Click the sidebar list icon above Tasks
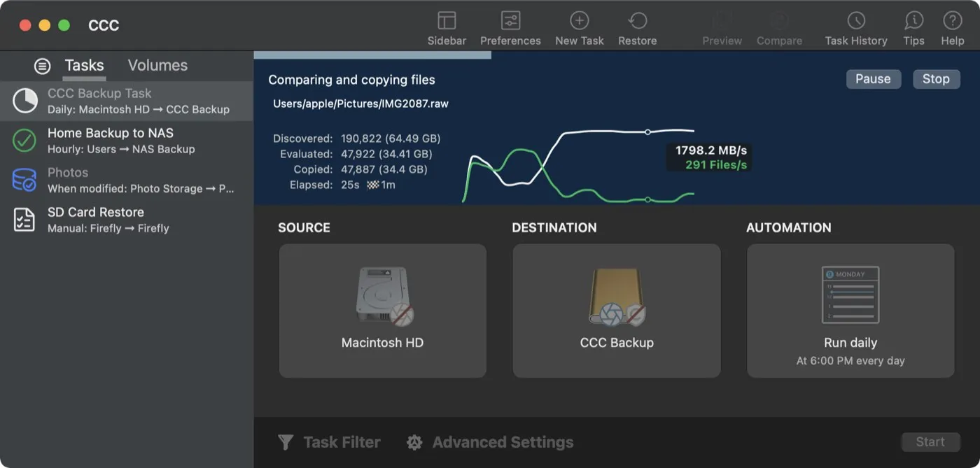 coord(42,65)
